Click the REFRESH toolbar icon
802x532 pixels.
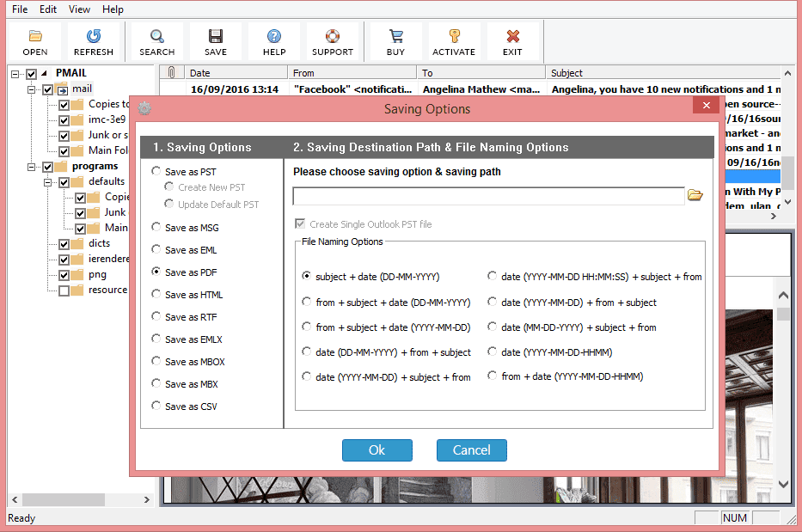[x=95, y=40]
